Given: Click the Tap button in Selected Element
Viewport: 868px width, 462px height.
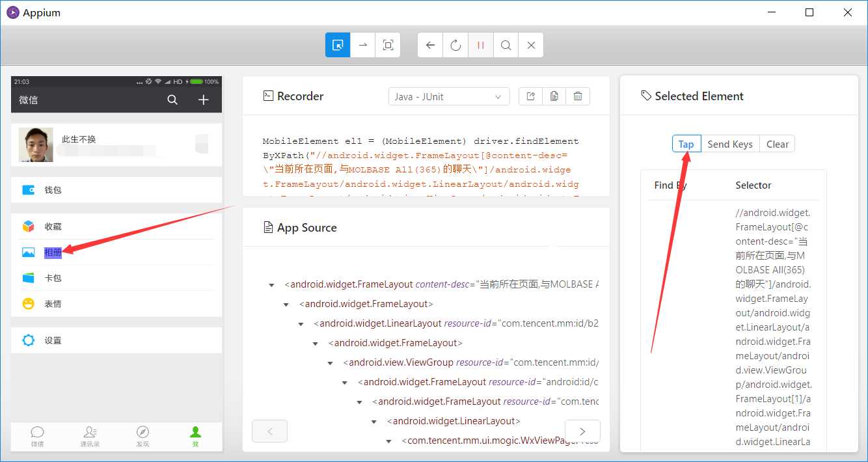Looking at the screenshot, I should click(x=686, y=144).
